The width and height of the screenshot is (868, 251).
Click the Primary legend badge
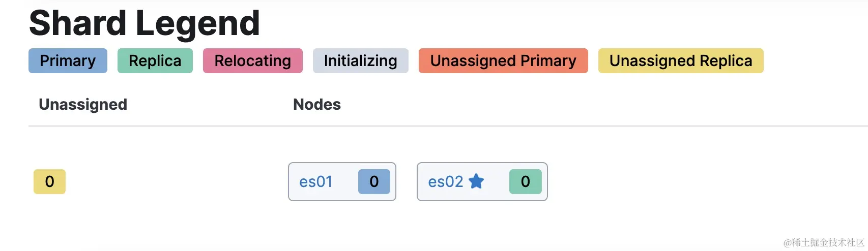tap(68, 61)
